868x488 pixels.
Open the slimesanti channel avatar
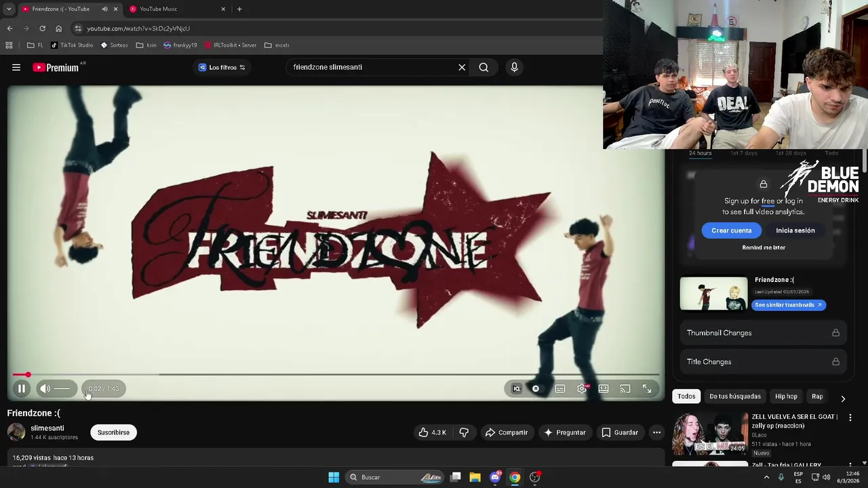16,432
